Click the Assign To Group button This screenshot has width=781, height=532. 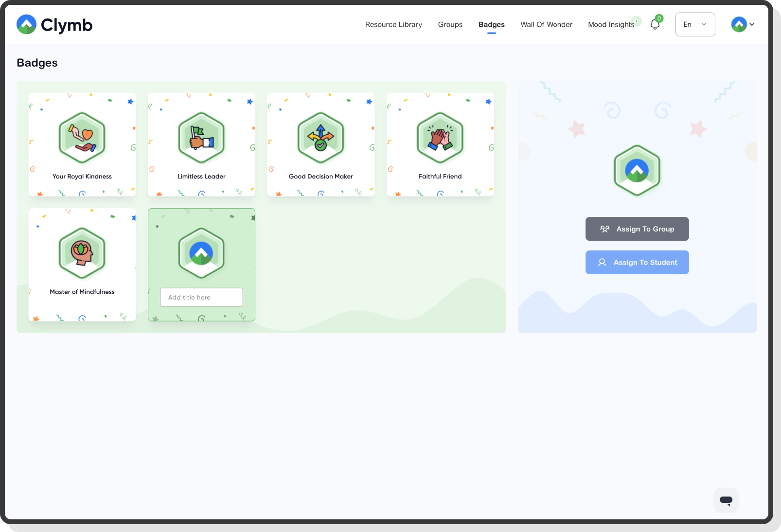(637, 229)
